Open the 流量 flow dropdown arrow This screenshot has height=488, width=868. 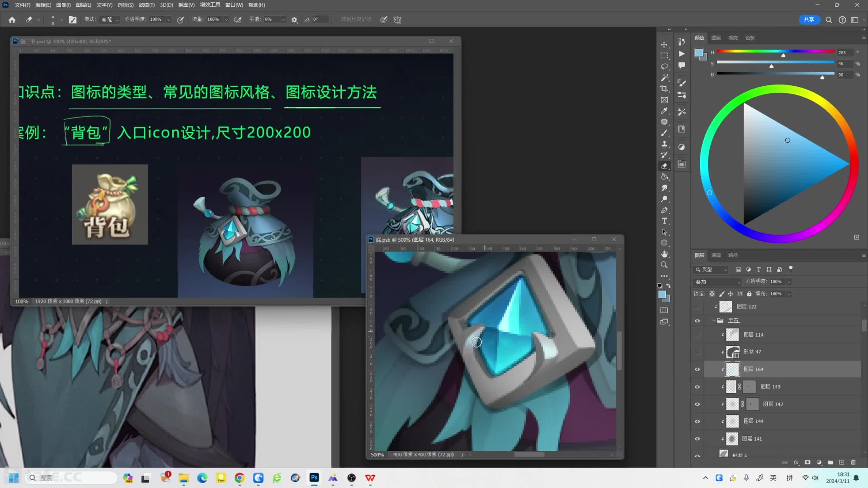(226, 20)
